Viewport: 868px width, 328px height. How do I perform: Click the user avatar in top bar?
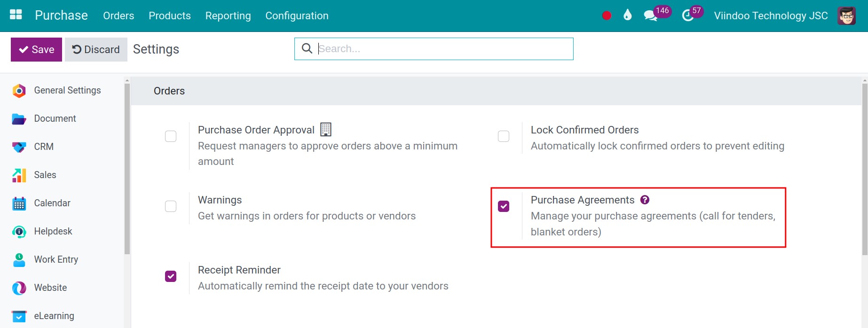[846, 16]
